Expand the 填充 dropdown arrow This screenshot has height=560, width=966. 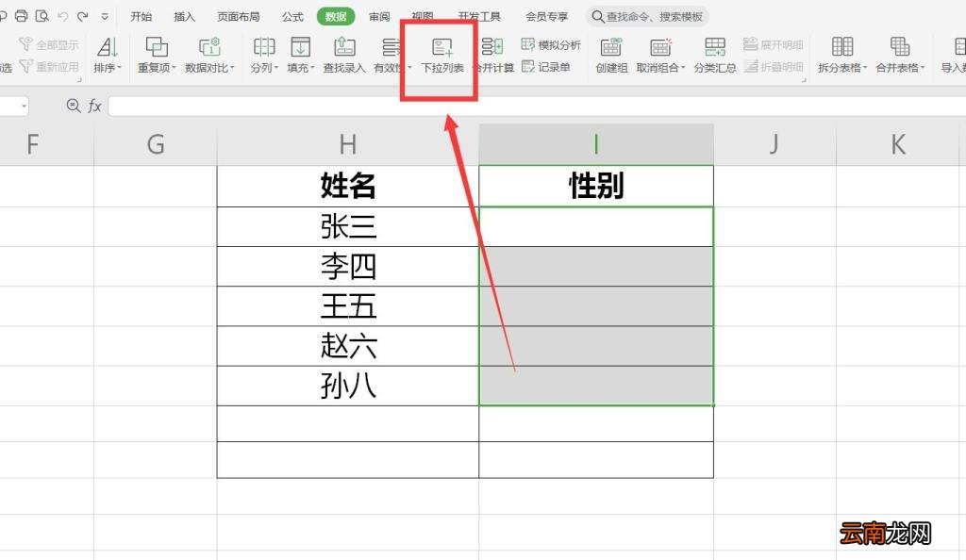pos(312,68)
